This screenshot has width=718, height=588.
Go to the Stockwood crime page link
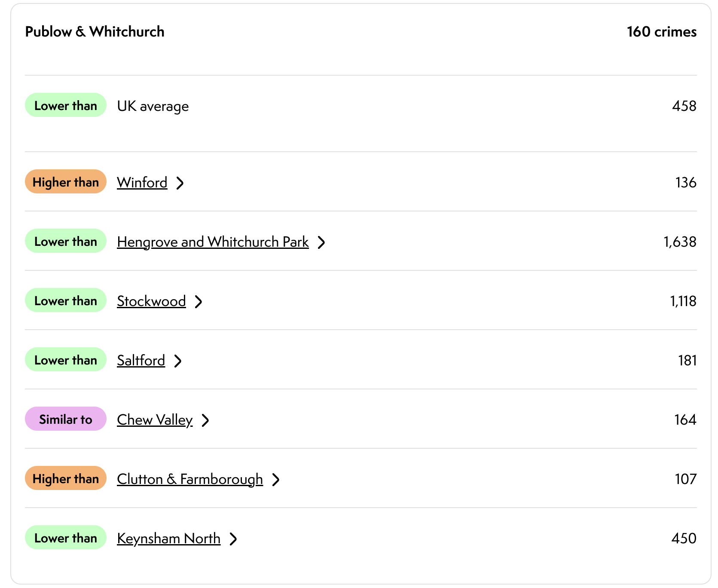151,301
